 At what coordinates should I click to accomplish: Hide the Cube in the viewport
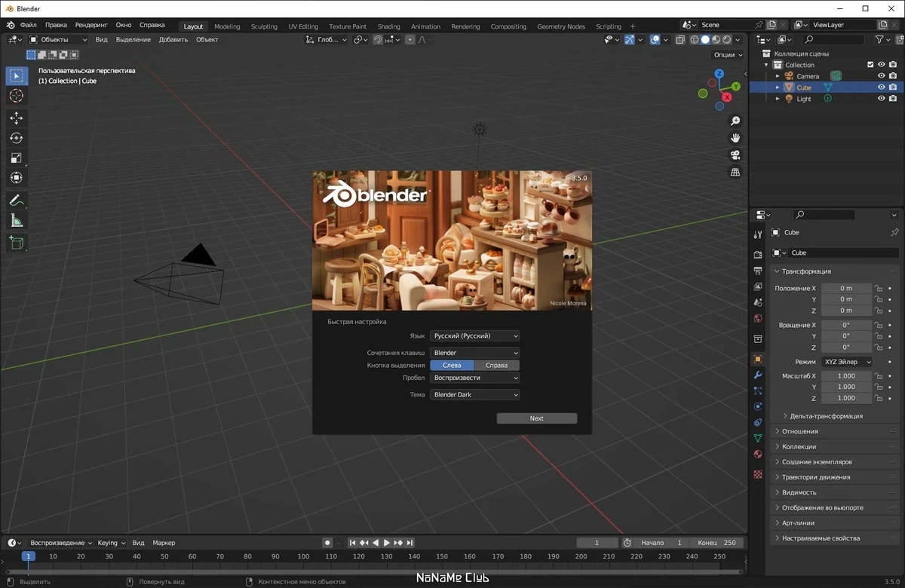(x=881, y=87)
